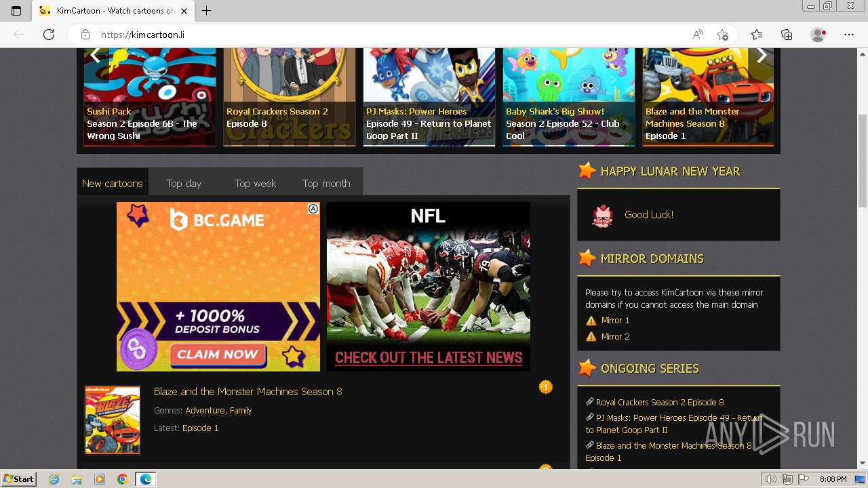
Task: Open the browser profile icon
Action: click(818, 35)
